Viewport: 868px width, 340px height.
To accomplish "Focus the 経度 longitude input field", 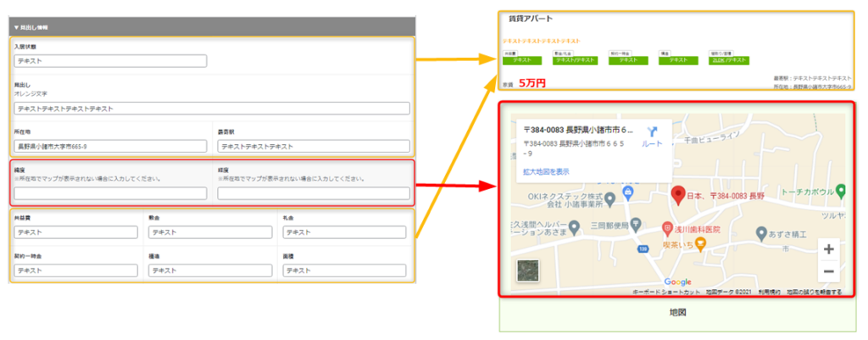I will coord(313,193).
